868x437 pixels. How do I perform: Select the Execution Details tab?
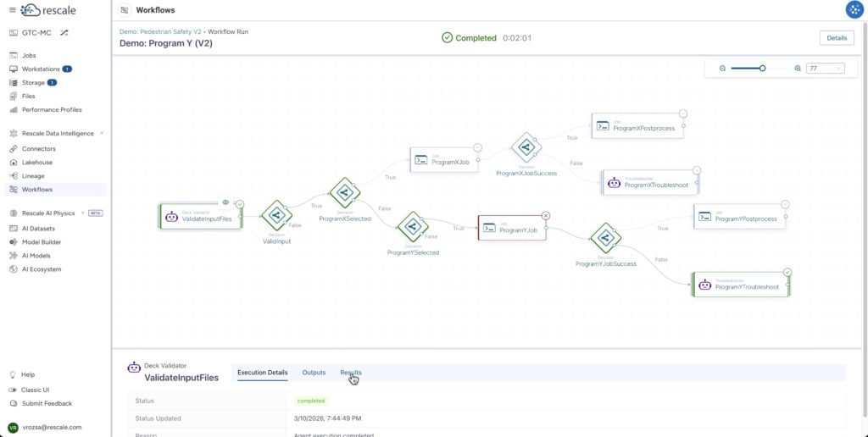click(x=263, y=373)
